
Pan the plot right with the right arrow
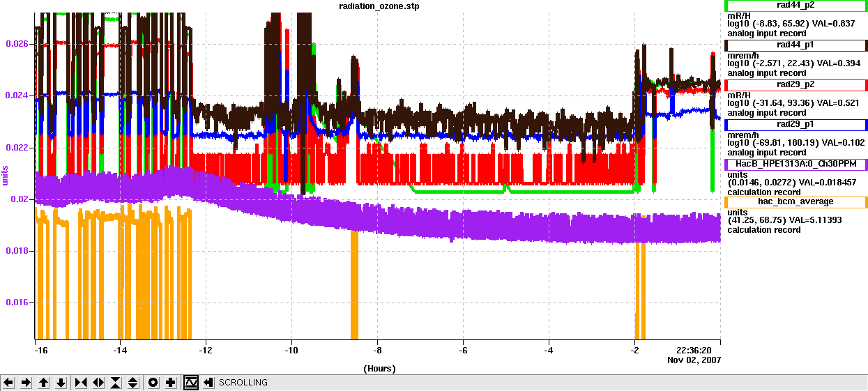[26, 383]
